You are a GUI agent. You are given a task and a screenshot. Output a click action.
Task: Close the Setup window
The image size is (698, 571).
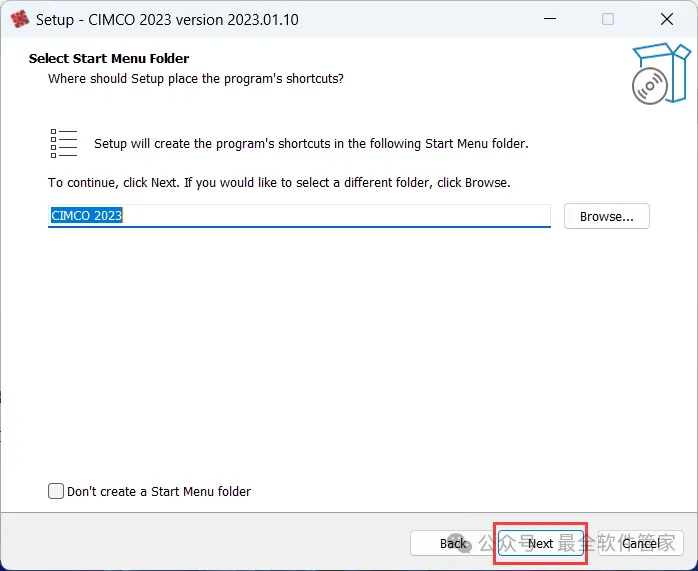[x=667, y=19]
